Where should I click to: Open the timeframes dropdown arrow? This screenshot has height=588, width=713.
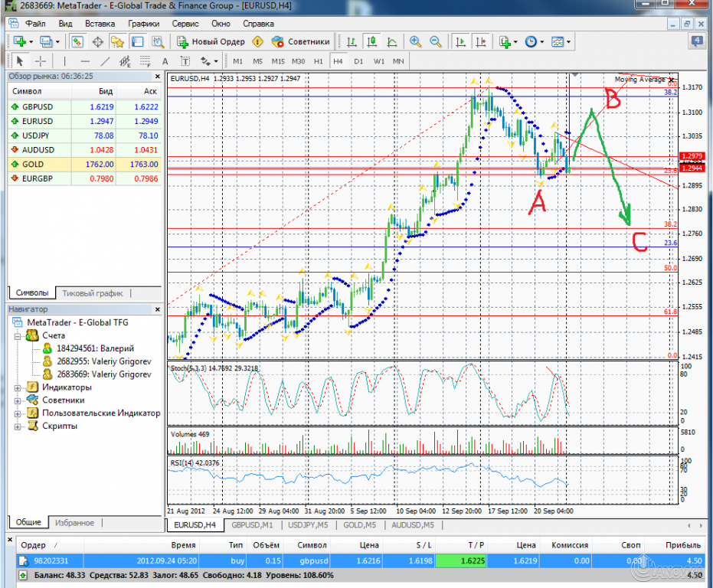pyautogui.click(x=541, y=44)
